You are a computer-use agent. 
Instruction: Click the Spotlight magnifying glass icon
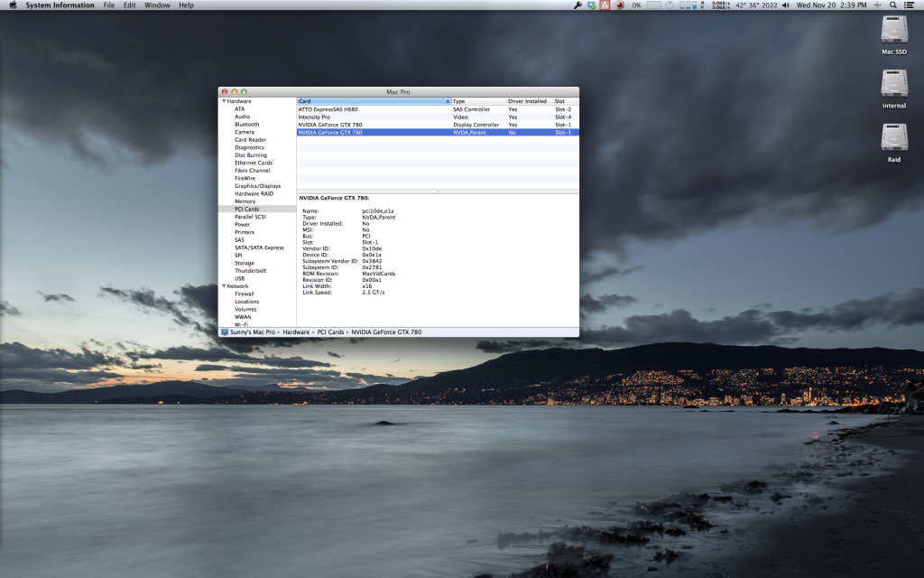[x=893, y=5]
